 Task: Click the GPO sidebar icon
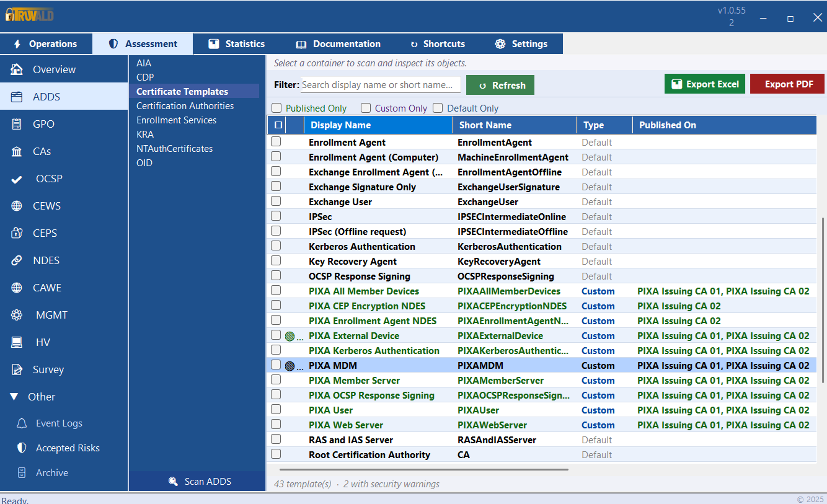pos(17,124)
